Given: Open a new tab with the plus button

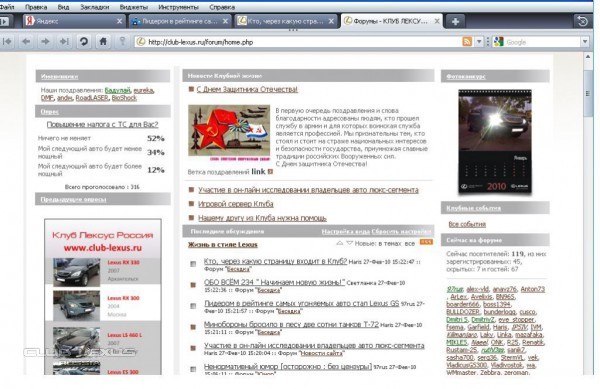Looking at the screenshot, I should [x=455, y=21].
